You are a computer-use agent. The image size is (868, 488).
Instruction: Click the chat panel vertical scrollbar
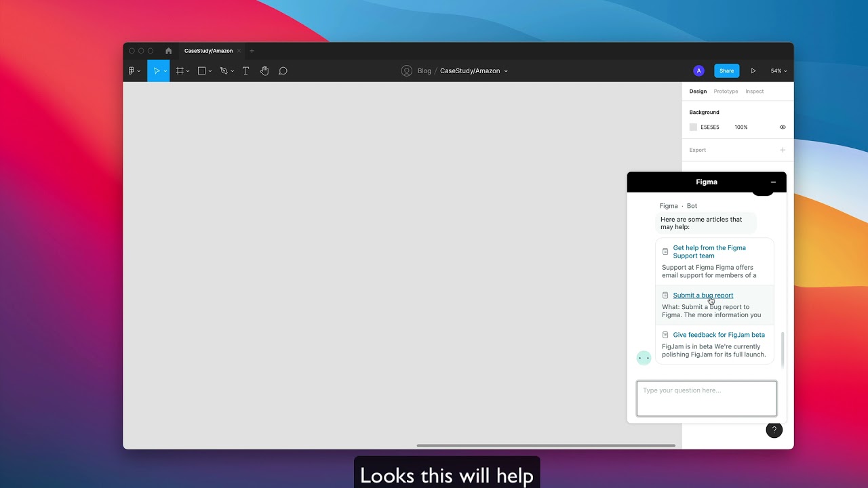pos(782,349)
